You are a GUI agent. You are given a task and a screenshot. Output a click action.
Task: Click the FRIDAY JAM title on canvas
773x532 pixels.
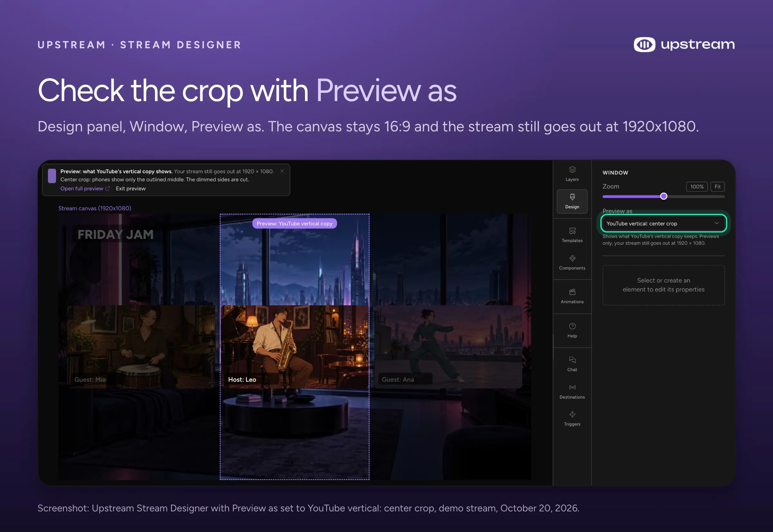tap(115, 234)
